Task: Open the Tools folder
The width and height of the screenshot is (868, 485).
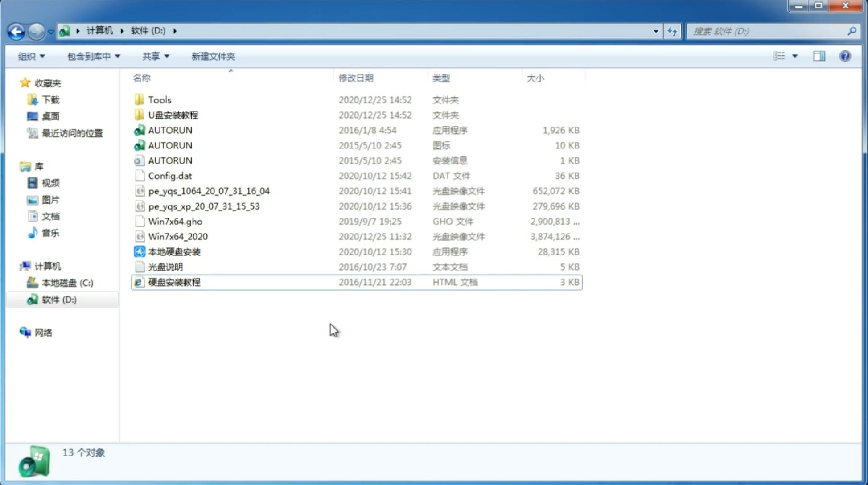Action: point(159,99)
